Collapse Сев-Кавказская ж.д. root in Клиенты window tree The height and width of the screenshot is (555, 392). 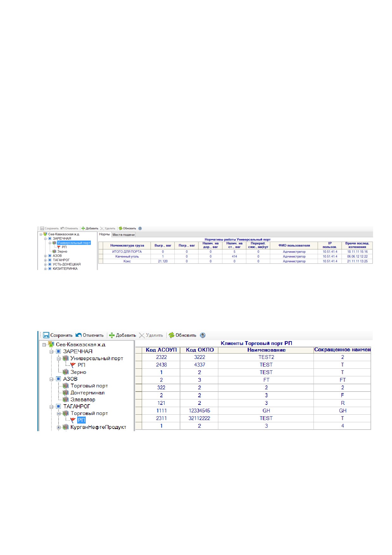click(x=44, y=345)
